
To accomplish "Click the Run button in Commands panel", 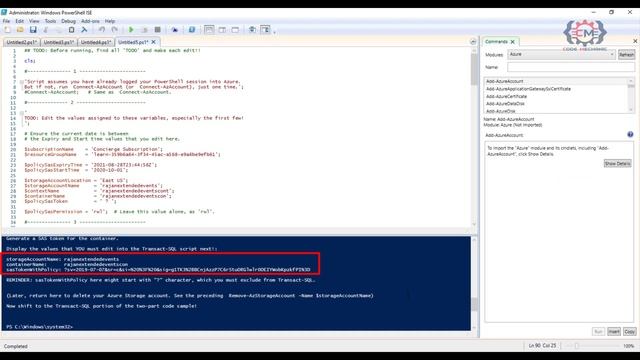I will pos(598,331).
